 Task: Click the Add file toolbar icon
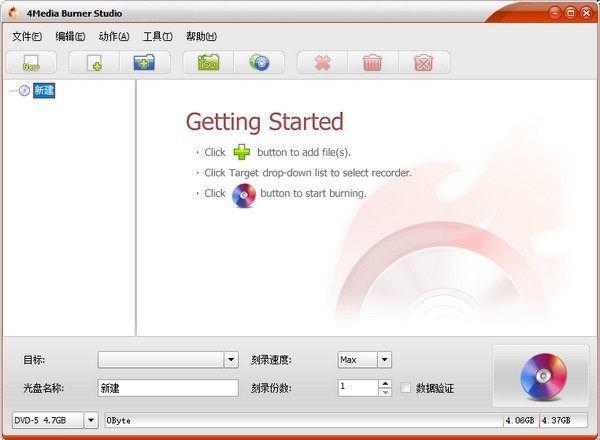95,63
